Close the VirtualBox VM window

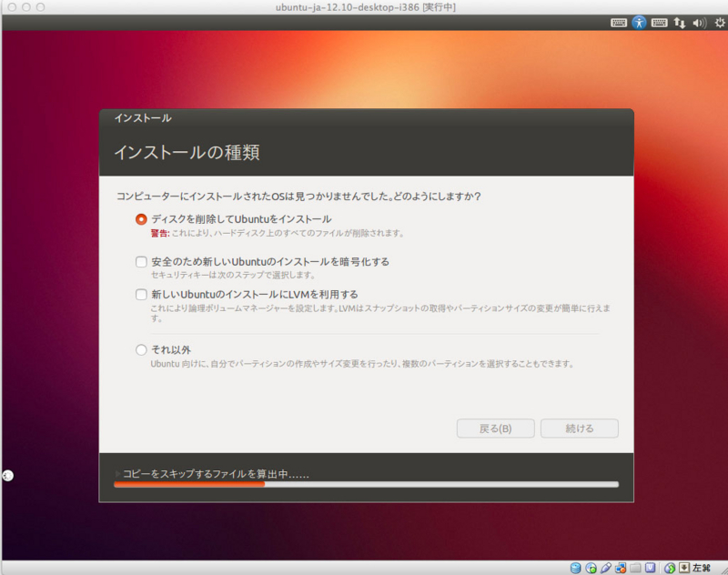tap(12, 7)
